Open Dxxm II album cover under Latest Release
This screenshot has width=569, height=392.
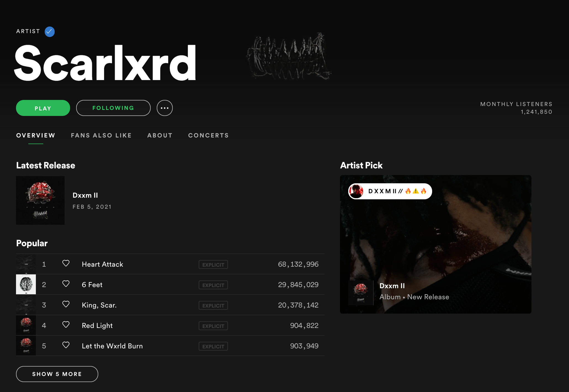coord(40,200)
